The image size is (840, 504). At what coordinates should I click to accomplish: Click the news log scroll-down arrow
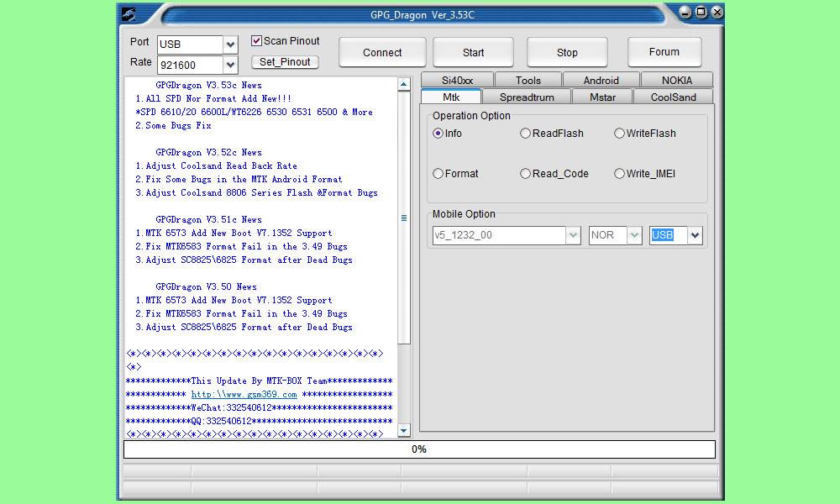click(x=404, y=430)
